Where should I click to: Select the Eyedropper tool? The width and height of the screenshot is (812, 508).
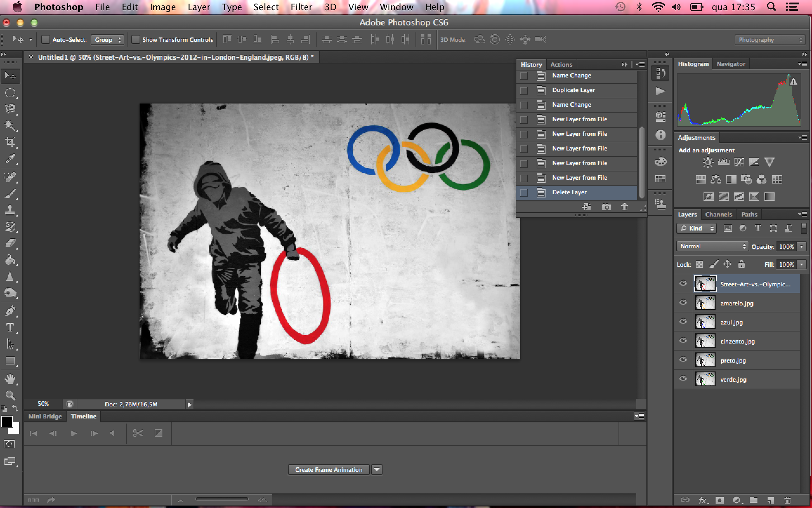[10, 158]
